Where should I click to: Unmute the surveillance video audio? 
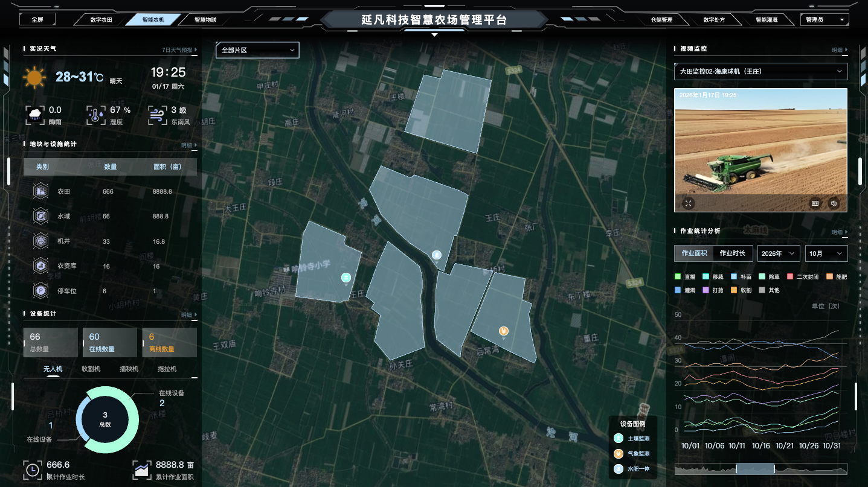tap(834, 203)
